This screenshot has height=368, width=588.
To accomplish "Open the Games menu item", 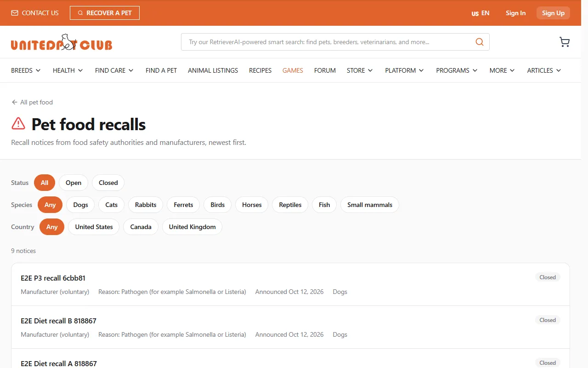I will click(x=293, y=70).
